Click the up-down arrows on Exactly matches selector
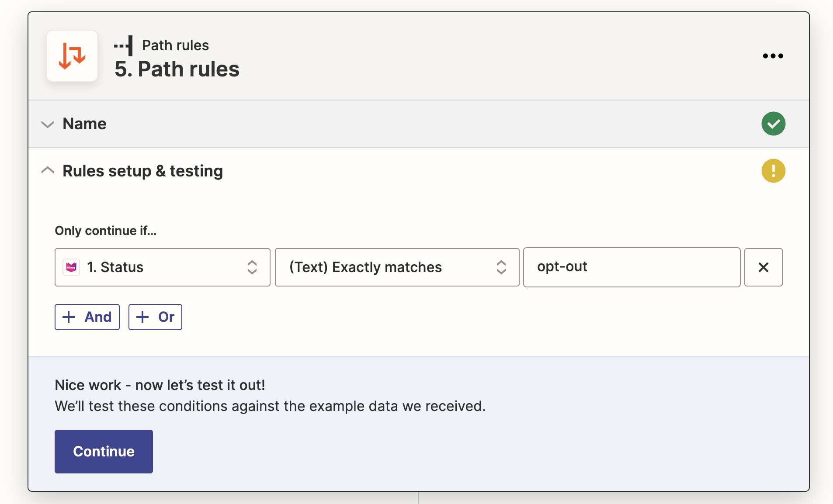This screenshot has width=833, height=504. click(x=501, y=267)
